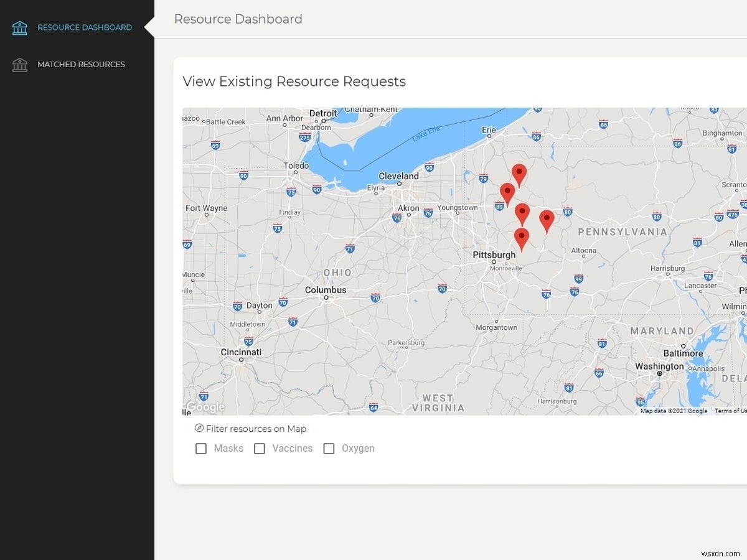
Task: Click the Toledo label on the map
Action: 296,166
